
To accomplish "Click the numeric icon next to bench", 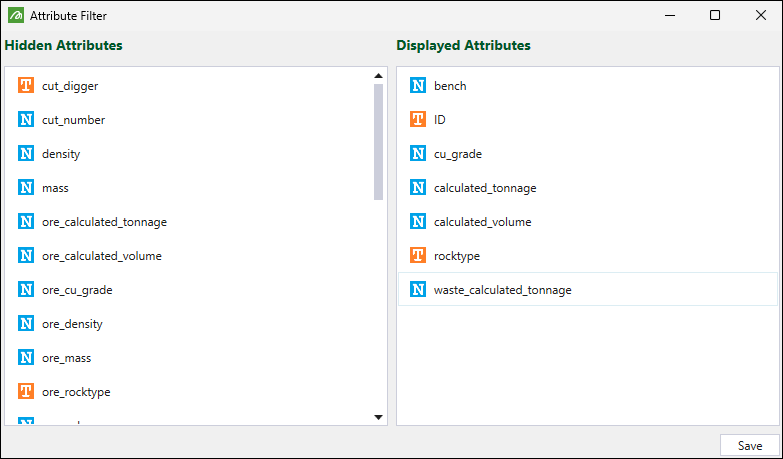I will [x=418, y=86].
